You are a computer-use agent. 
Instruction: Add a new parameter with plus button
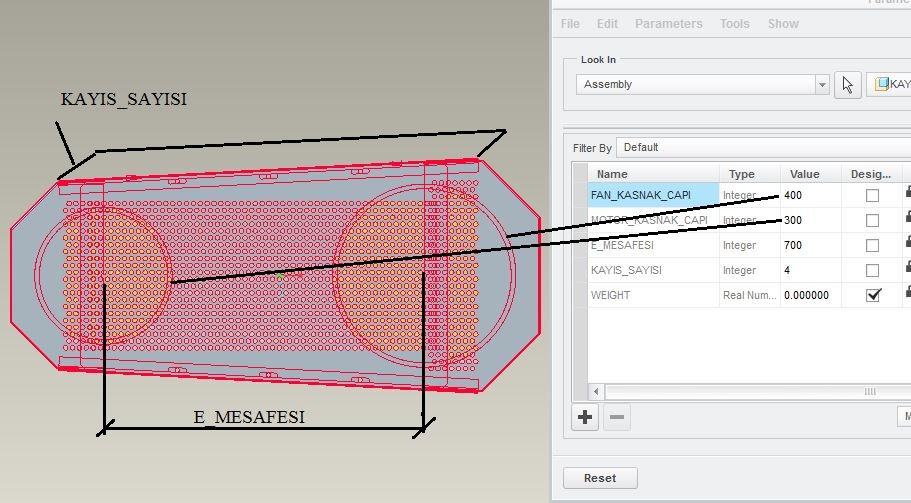585,417
